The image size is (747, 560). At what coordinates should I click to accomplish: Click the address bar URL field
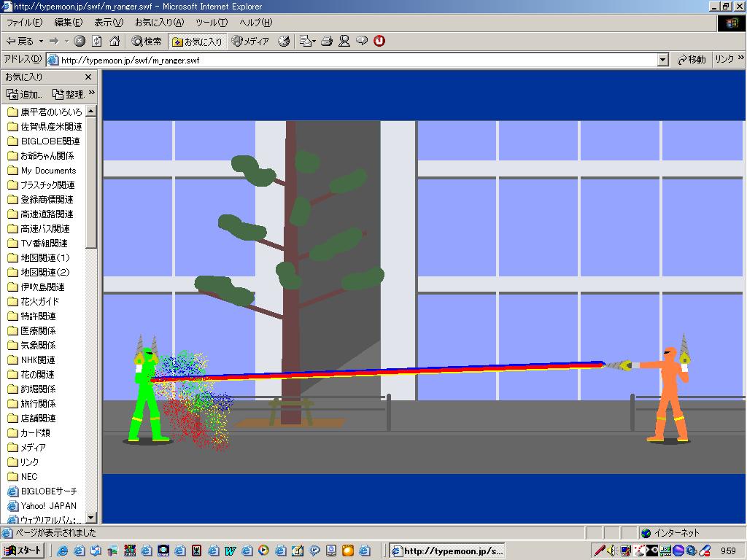352,60
